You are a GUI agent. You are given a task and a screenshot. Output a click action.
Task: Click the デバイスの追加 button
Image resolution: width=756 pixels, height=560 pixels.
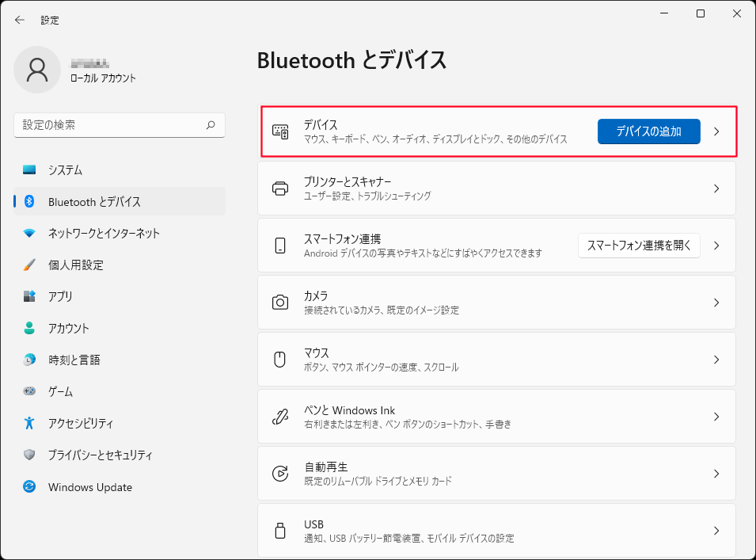(x=649, y=131)
